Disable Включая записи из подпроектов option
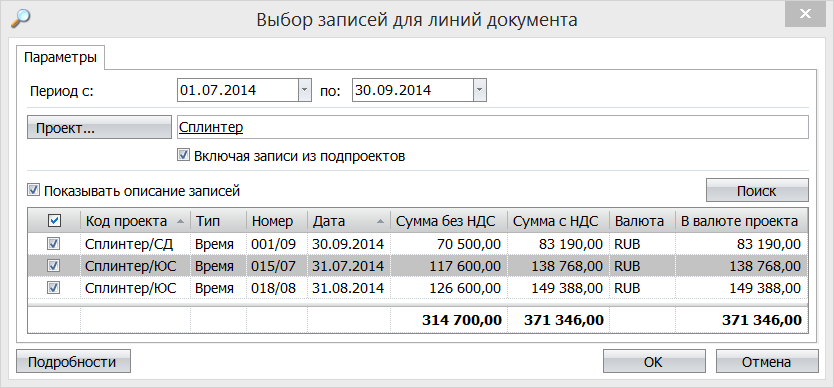 pos(184,155)
